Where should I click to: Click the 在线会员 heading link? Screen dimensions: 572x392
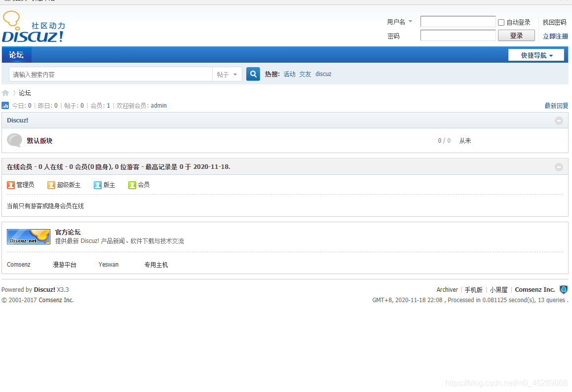[x=19, y=167]
